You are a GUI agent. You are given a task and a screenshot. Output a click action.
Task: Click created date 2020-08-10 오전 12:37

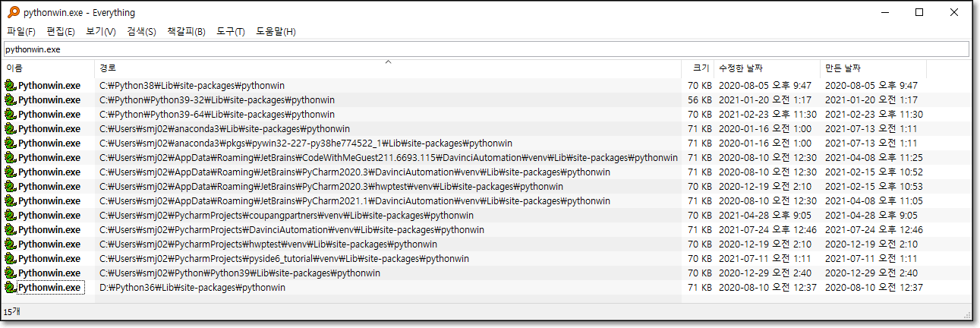(874, 288)
